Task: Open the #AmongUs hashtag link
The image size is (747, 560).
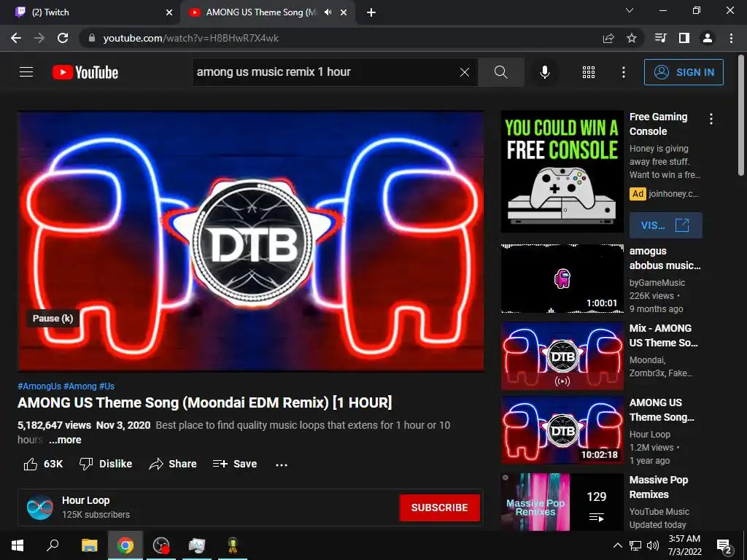Action: point(39,386)
